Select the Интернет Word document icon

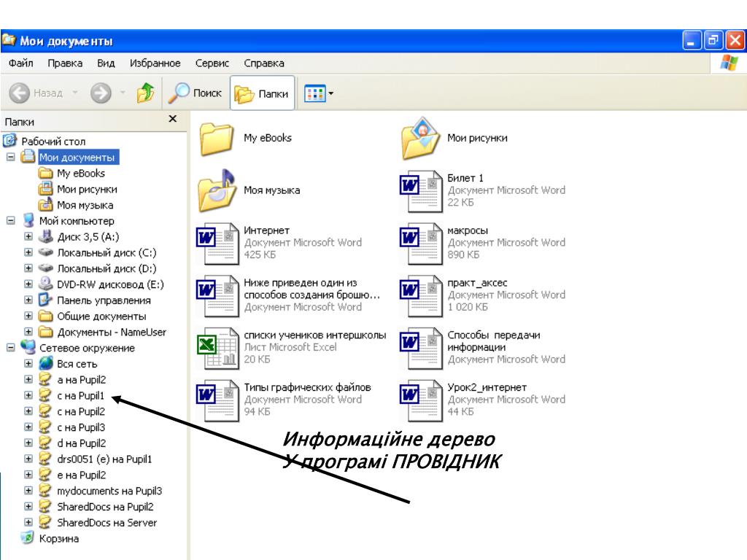pos(217,244)
